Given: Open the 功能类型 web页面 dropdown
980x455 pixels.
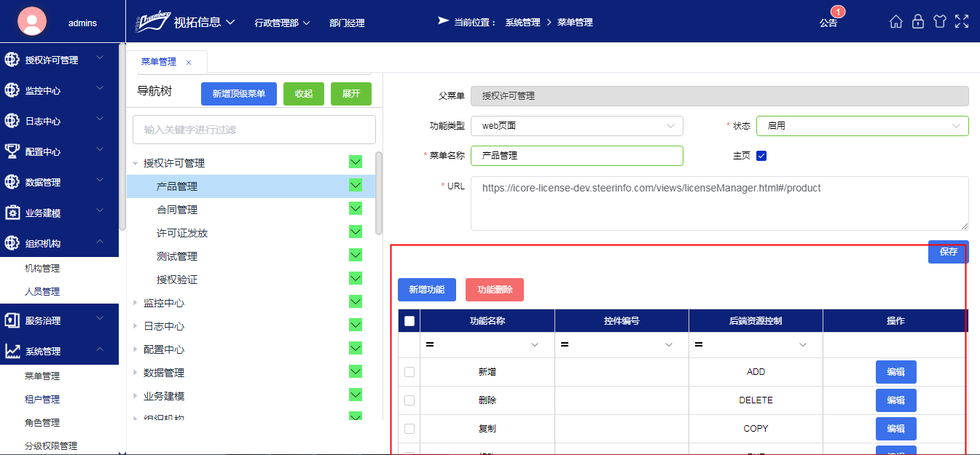Looking at the screenshot, I should click(577, 126).
